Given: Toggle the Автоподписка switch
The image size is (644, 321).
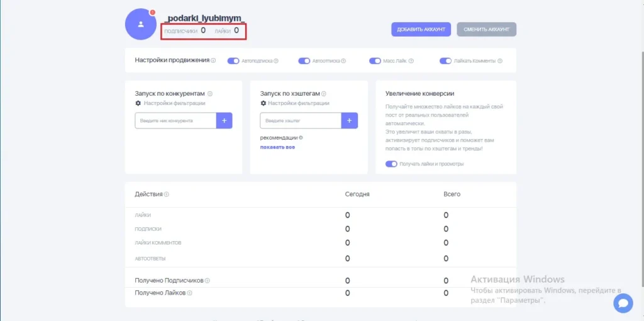Looking at the screenshot, I should pos(233,61).
